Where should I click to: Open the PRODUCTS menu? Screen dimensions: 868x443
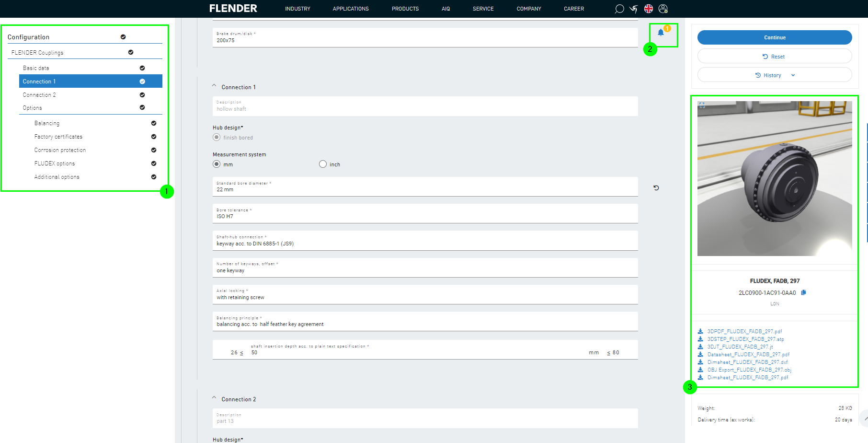coord(405,9)
